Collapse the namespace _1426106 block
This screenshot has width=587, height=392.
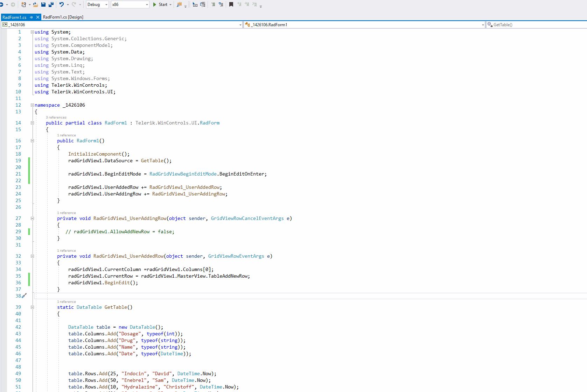point(32,105)
